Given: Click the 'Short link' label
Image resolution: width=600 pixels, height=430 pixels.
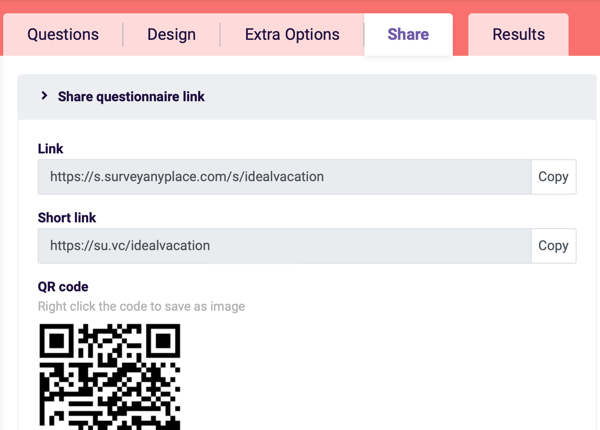Looking at the screenshot, I should [x=67, y=218].
